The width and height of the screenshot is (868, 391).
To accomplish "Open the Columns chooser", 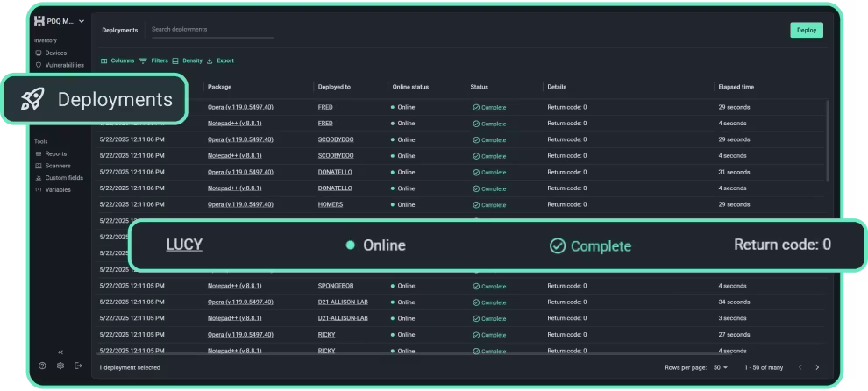I will click(x=117, y=60).
